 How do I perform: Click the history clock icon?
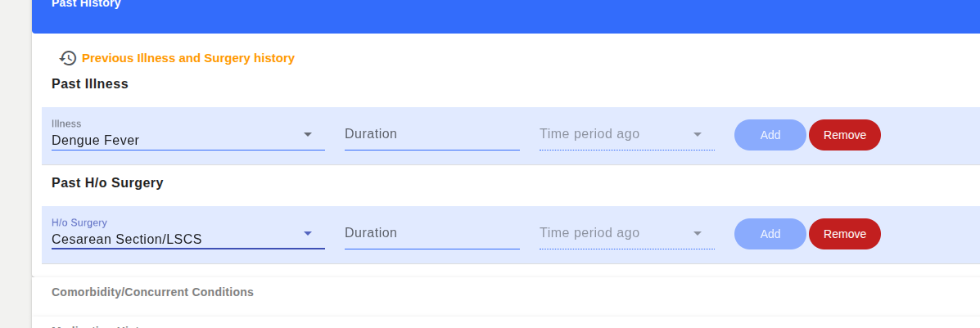tap(67, 58)
